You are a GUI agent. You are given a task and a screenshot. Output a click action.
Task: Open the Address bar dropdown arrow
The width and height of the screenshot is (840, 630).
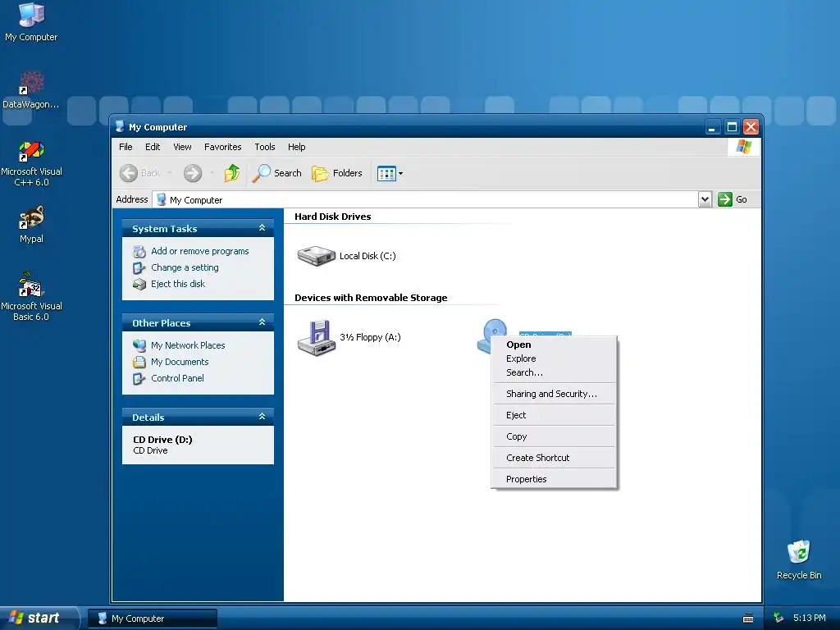(x=705, y=199)
